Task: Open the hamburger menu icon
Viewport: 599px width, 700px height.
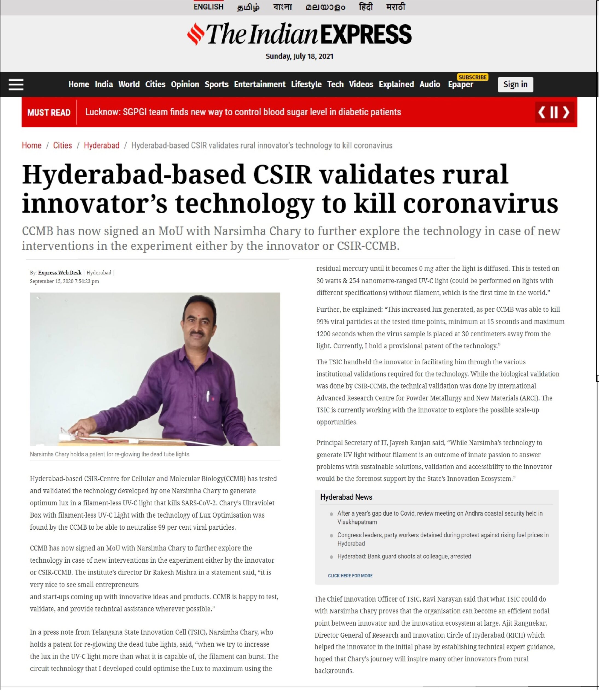Action: [16, 84]
